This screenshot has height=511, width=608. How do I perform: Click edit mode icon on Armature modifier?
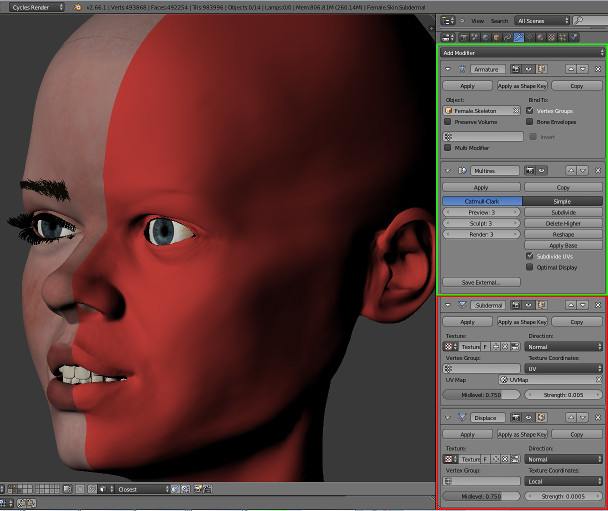pyautogui.click(x=541, y=69)
